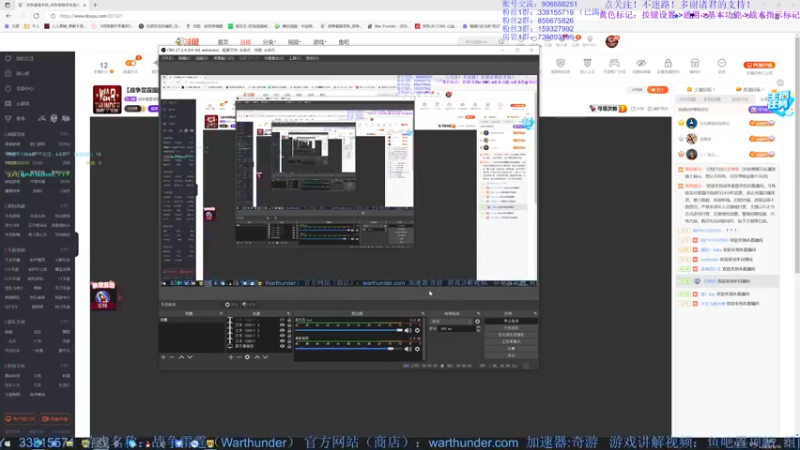
Task: Click the Filters button above OBS docks
Action: (249, 305)
